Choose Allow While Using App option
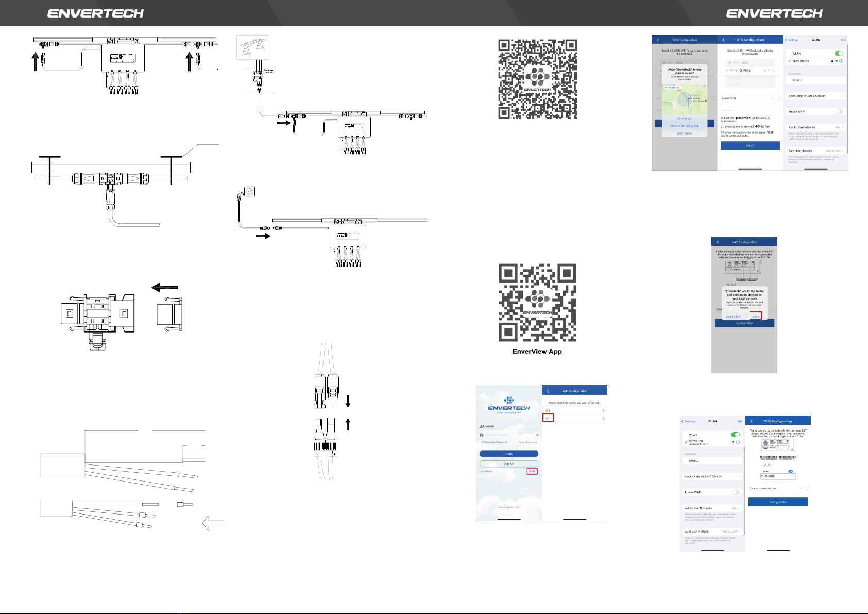This screenshot has height=614, width=868. click(685, 126)
